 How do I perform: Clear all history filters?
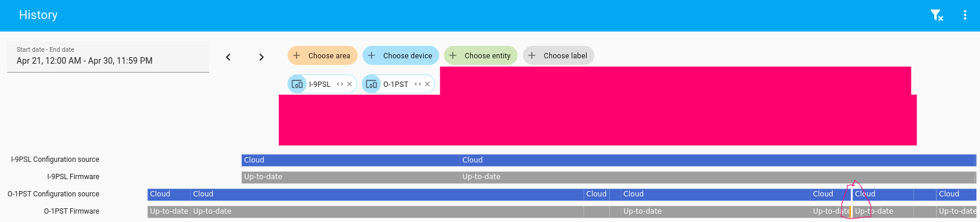[937, 15]
